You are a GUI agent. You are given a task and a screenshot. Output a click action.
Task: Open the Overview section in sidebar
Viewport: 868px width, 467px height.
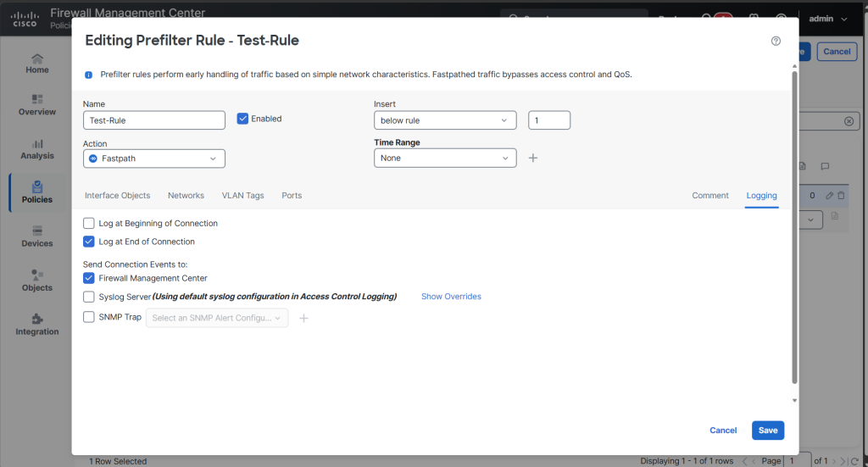[37, 105]
